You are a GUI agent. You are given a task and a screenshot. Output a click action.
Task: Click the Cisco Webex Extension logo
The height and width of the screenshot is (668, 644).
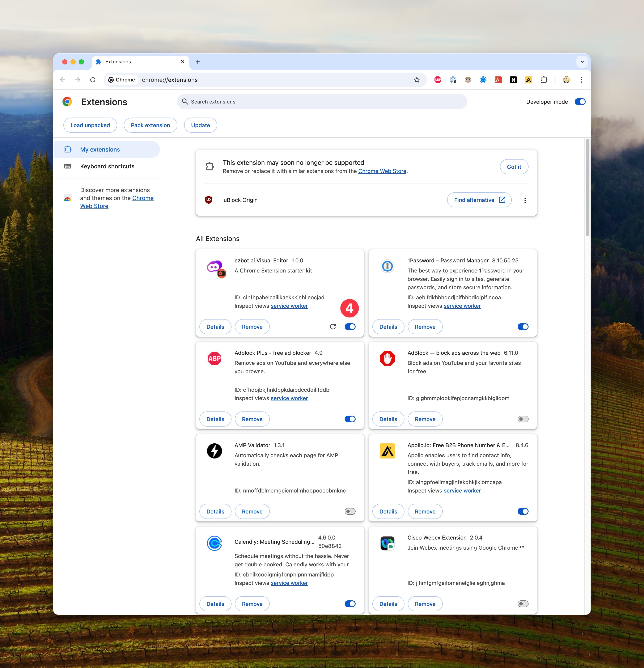tap(387, 543)
